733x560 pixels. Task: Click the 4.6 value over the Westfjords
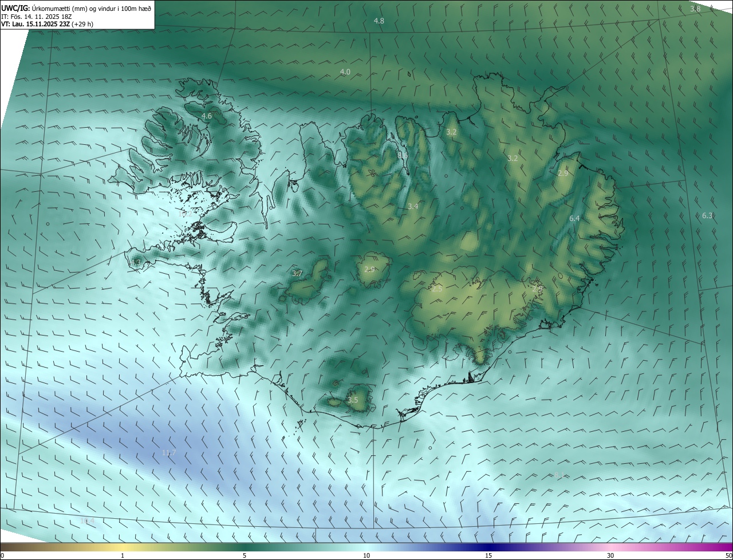point(207,116)
